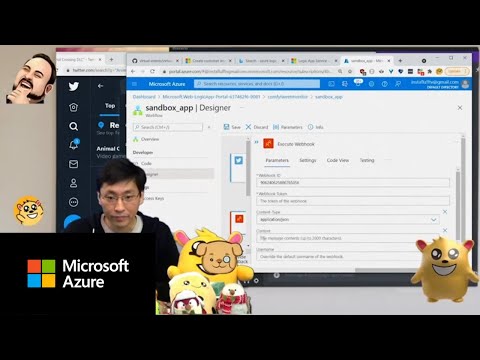
Task: Open a new tab in the Twitter browser window
Action: pyautogui.click(x=112, y=59)
